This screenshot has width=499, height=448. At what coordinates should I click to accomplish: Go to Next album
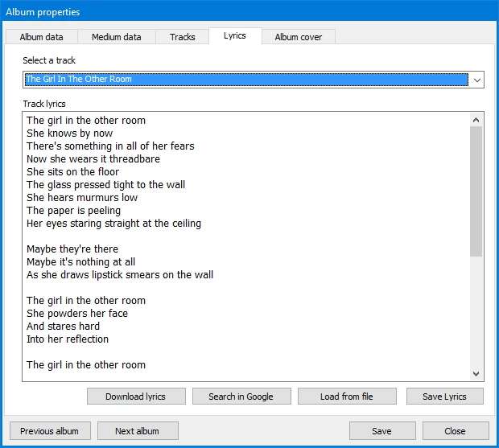[138, 431]
